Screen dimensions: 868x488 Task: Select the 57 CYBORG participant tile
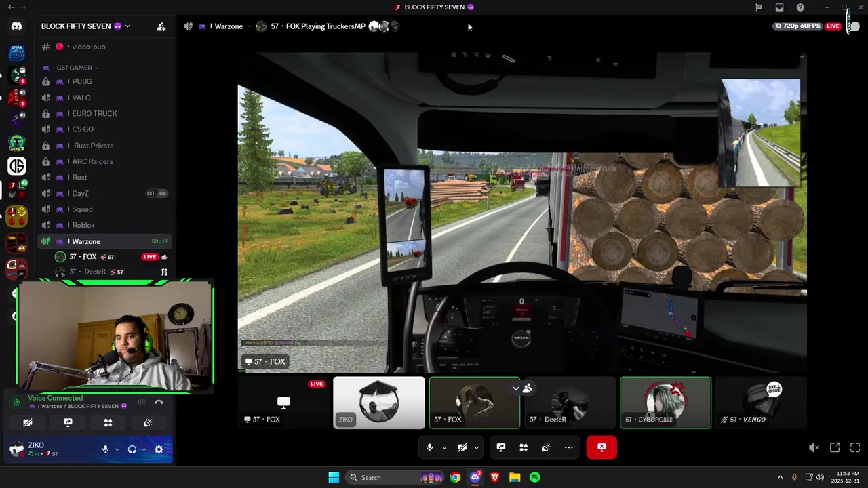point(665,403)
